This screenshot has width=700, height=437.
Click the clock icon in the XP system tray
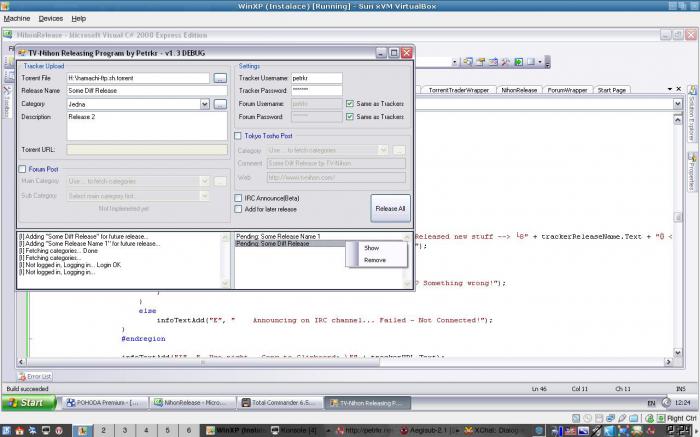666,403
